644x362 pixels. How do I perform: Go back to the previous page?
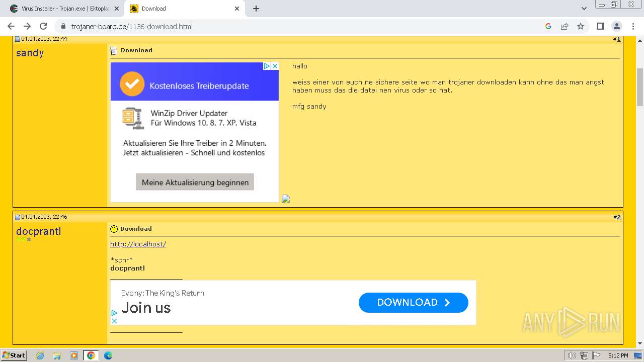11,26
